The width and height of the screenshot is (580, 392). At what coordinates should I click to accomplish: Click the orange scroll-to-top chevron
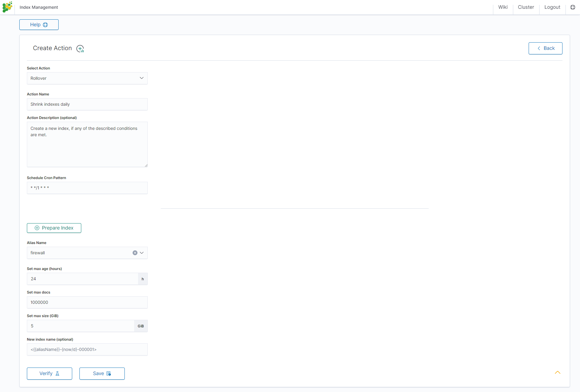[x=557, y=372]
